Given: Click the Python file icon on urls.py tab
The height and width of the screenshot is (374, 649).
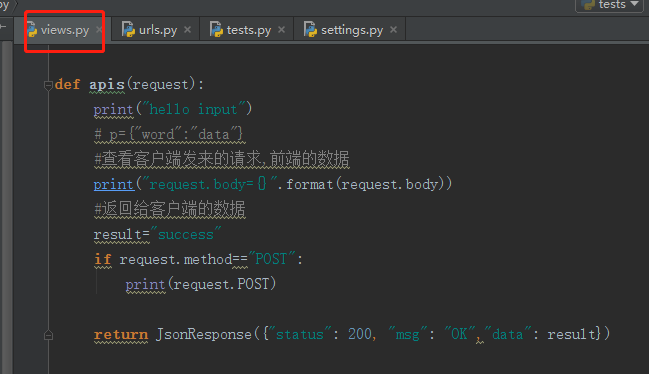Looking at the screenshot, I should point(128,29).
